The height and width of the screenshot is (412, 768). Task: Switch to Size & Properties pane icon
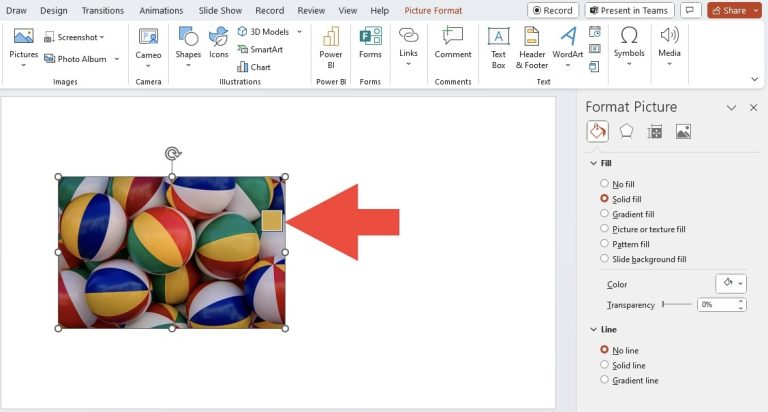point(655,131)
